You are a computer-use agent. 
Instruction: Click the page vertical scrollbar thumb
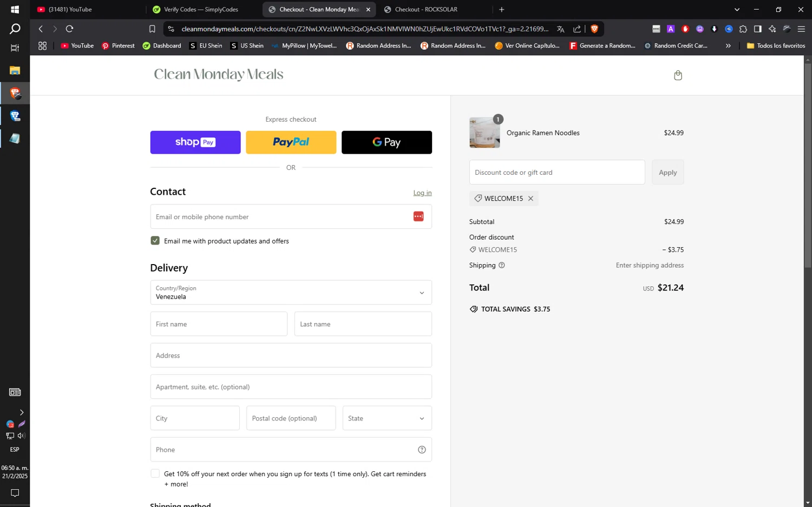(x=808, y=165)
